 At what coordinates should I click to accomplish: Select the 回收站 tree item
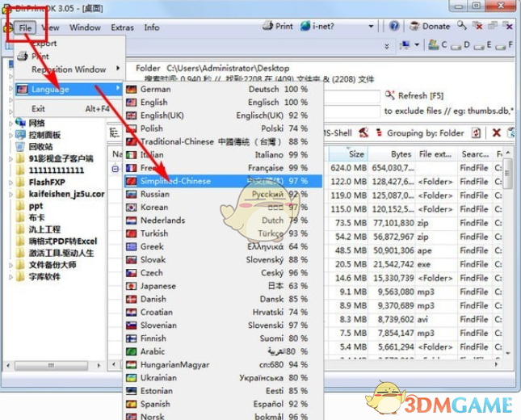[x=40, y=146]
